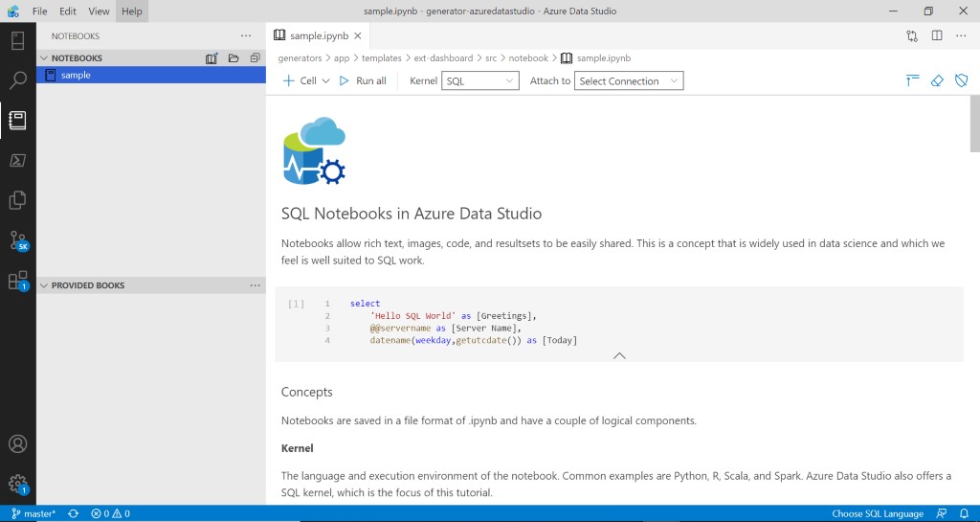Open the Accounts icon
Screen dimensions: 980x522
(x=17, y=443)
